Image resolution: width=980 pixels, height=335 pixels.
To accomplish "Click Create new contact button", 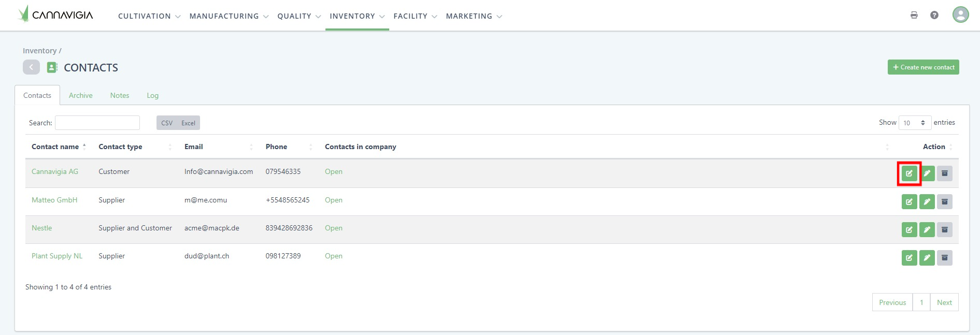I will (x=923, y=67).
